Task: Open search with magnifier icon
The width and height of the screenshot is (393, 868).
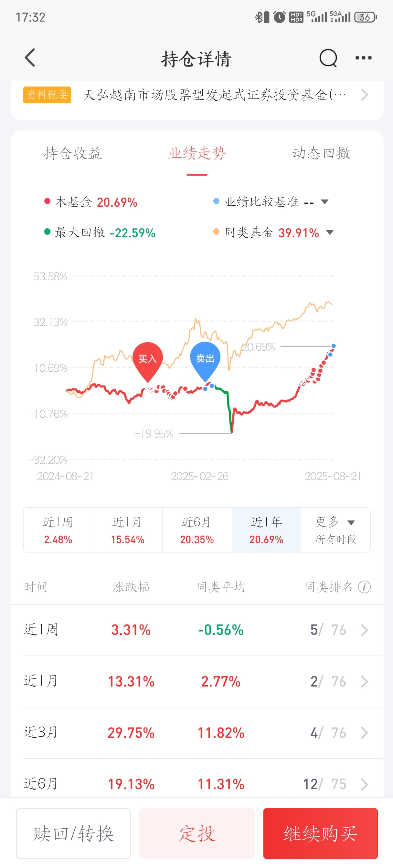Action: 328,58
